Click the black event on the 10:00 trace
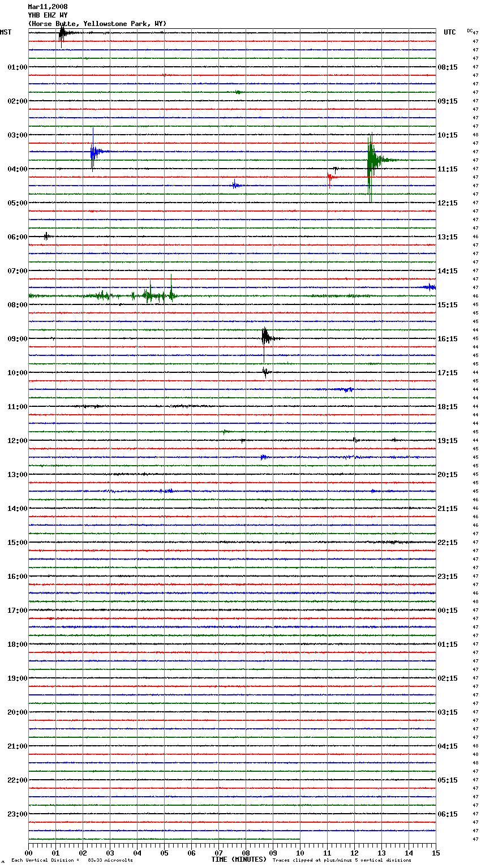 pos(265,372)
